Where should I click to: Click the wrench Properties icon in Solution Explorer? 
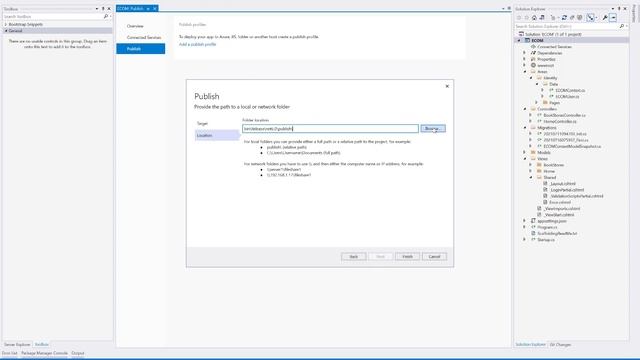pyautogui.click(x=605, y=18)
